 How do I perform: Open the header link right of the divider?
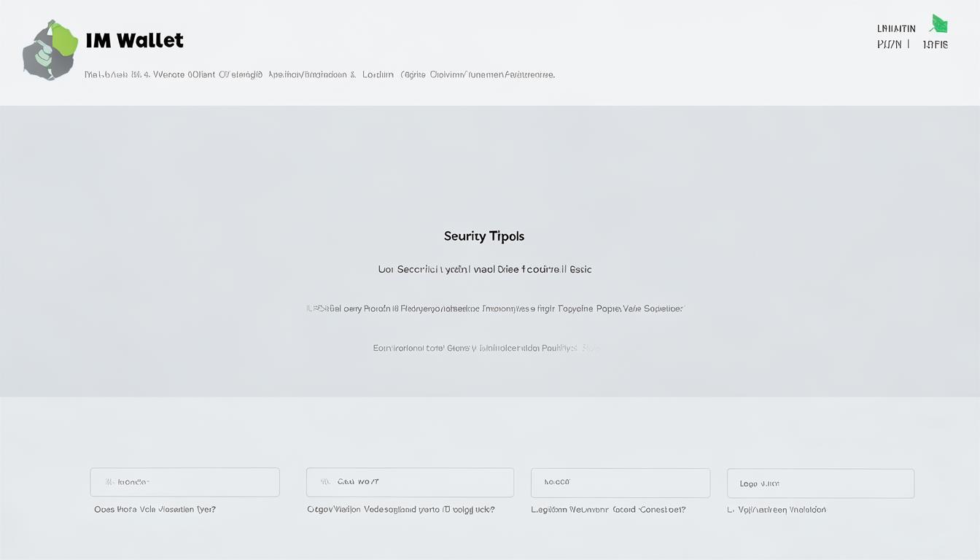(x=935, y=44)
